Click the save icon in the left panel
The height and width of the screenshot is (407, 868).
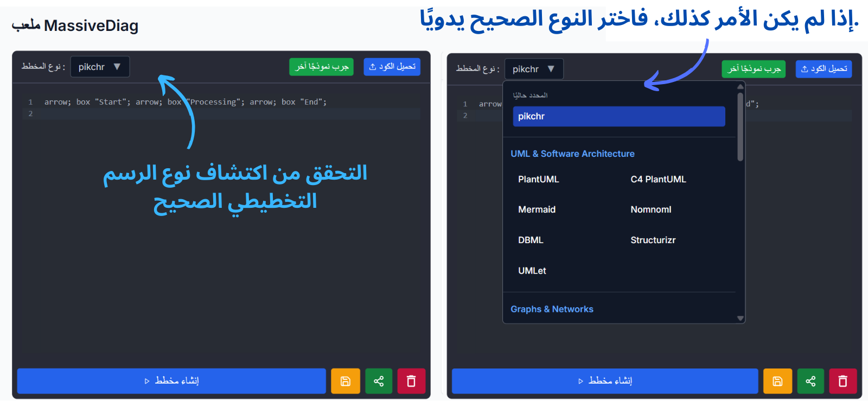[x=346, y=381]
